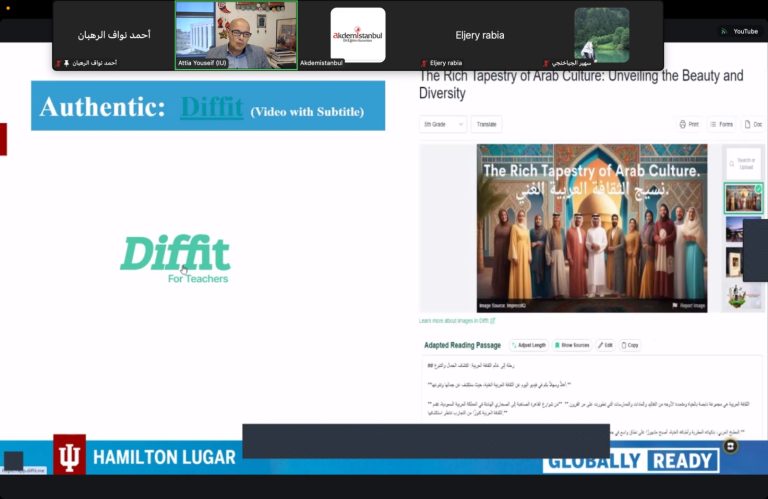Viewport: 768px width, 499px height.
Task: Select Attia Youseif's video tile
Action: coord(236,35)
